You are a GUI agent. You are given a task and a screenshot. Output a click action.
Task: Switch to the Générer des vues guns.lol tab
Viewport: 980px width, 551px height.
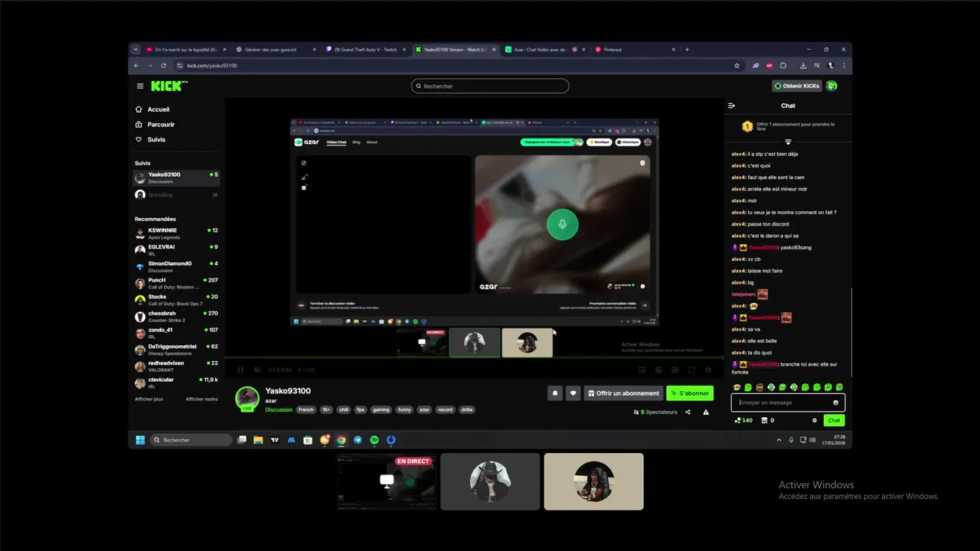(x=276, y=50)
